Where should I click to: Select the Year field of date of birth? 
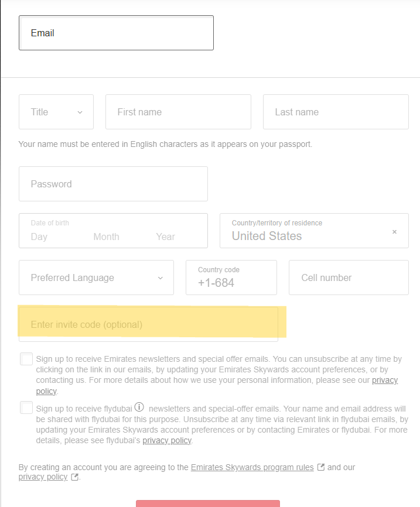click(x=166, y=237)
